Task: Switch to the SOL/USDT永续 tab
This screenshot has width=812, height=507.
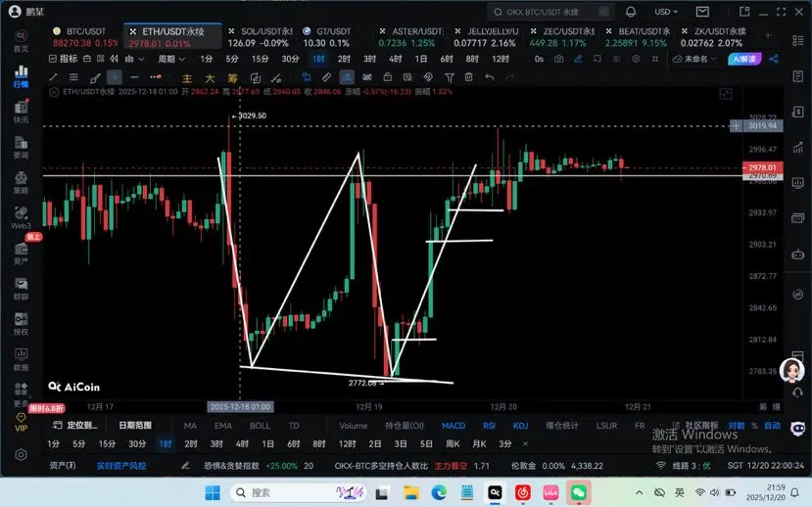Action: (259, 37)
